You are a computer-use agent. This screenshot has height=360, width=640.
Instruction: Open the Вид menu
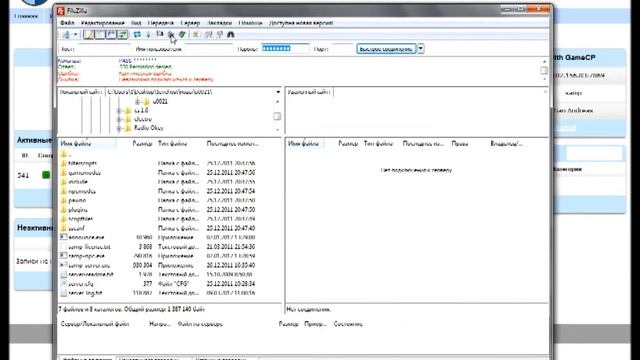tap(136, 23)
